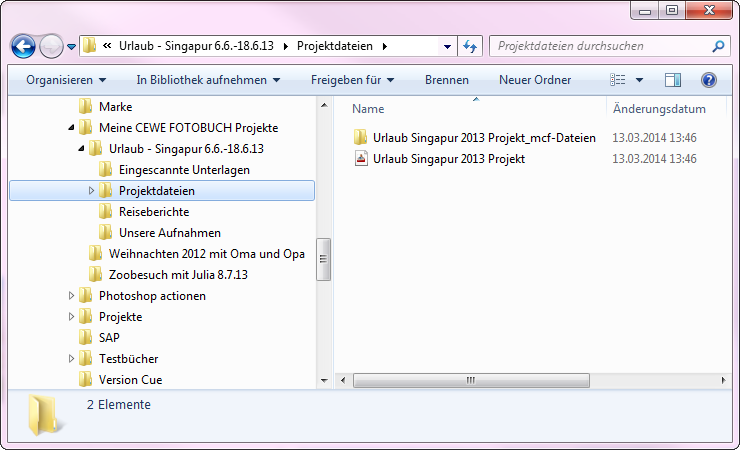Click the navigation tree scrollbar thumb

tap(323, 259)
